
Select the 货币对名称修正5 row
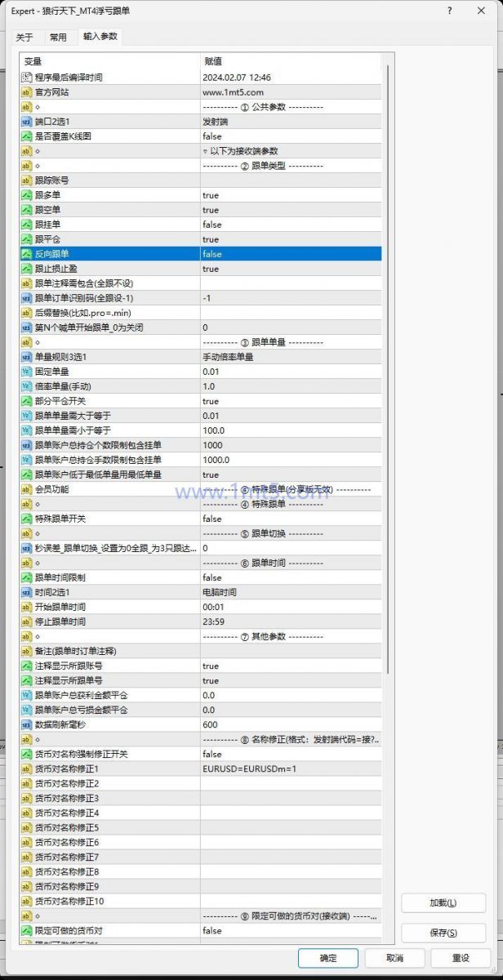pos(200,827)
